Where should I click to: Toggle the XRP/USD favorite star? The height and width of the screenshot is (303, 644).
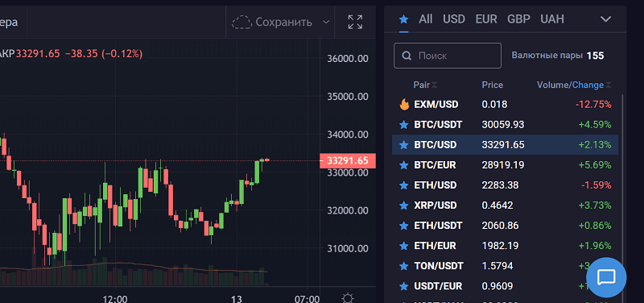pos(404,205)
